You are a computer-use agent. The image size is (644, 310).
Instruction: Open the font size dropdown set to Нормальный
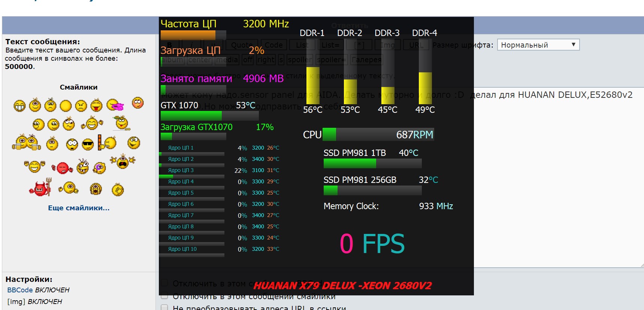click(538, 45)
